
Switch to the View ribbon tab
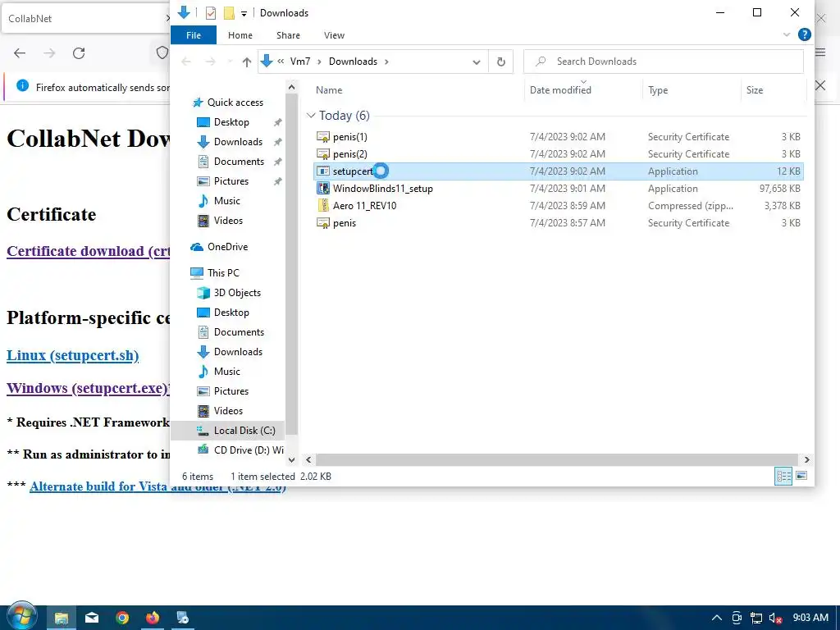(334, 35)
